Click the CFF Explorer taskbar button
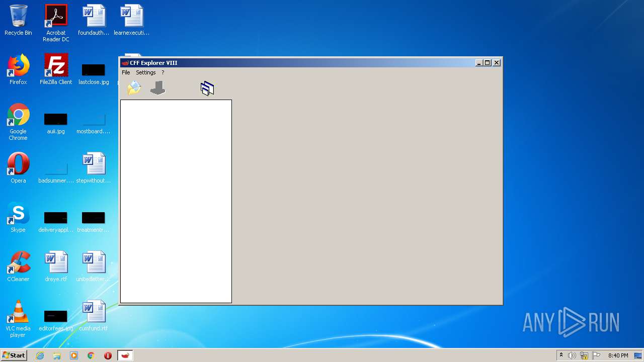 125,355
